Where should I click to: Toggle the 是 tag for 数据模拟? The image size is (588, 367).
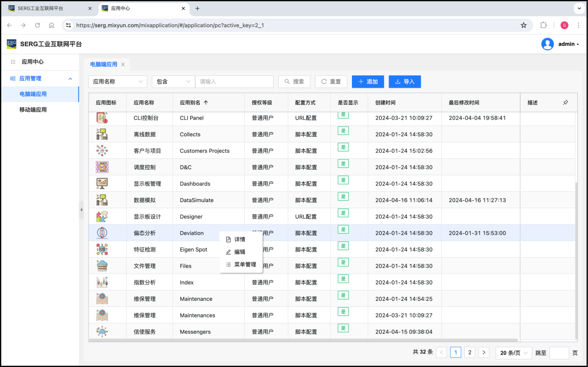pyautogui.click(x=343, y=197)
